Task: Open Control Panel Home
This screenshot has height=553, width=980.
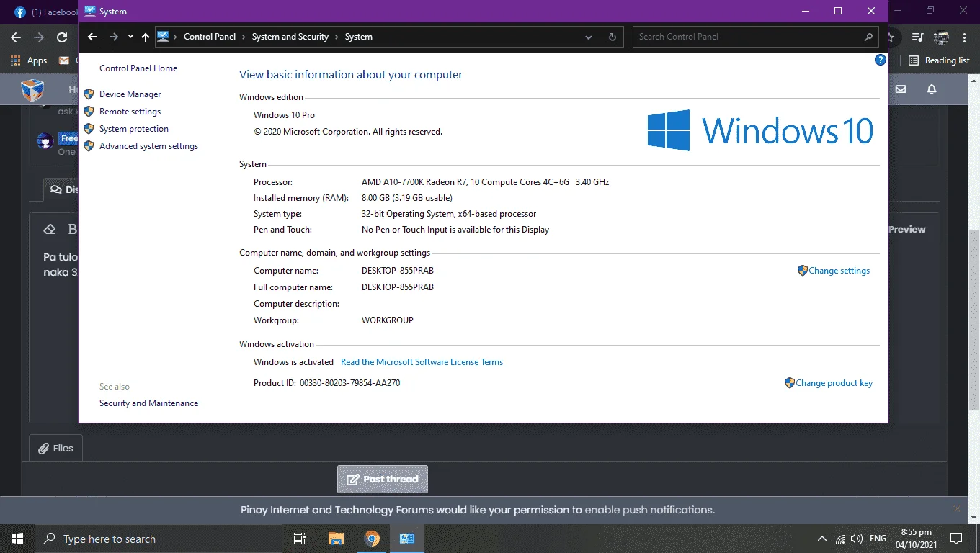Action: tap(138, 68)
